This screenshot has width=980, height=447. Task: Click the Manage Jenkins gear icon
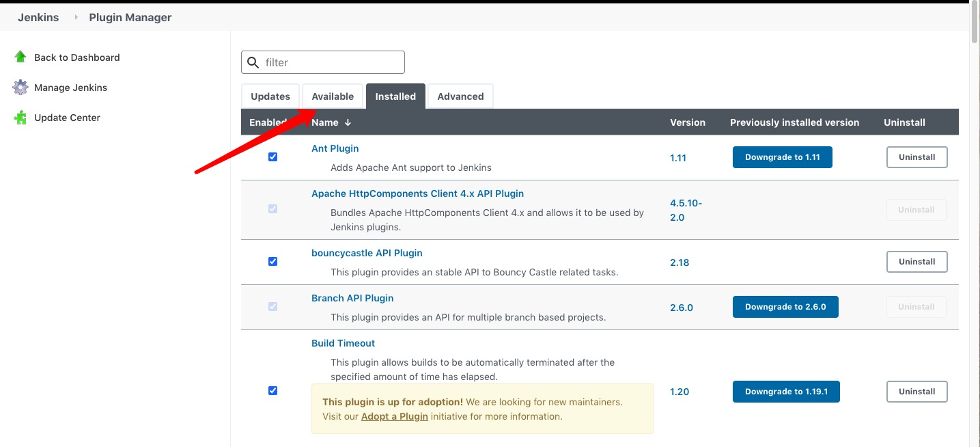click(x=20, y=87)
